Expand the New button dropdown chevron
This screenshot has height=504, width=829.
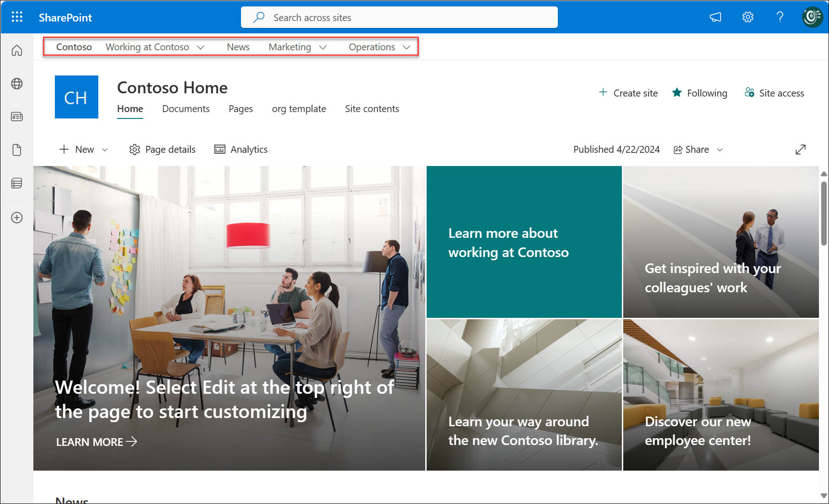coord(105,150)
